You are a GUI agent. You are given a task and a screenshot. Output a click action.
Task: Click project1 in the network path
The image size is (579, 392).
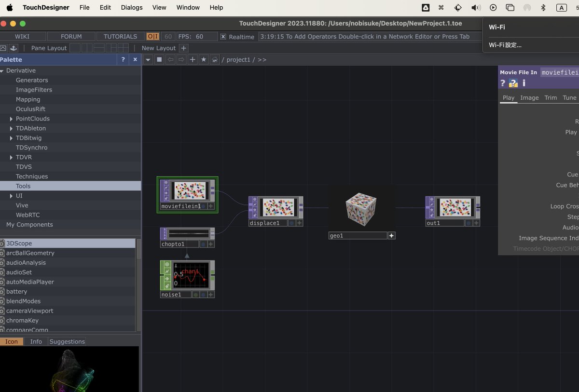pos(238,60)
